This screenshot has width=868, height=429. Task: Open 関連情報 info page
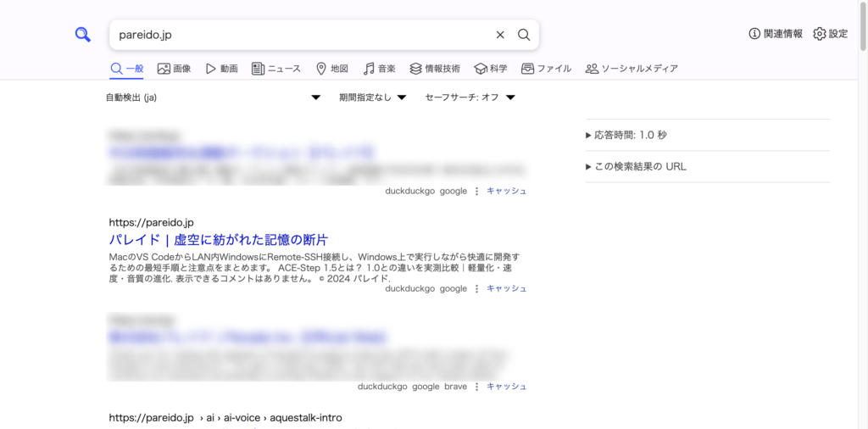tap(776, 34)
